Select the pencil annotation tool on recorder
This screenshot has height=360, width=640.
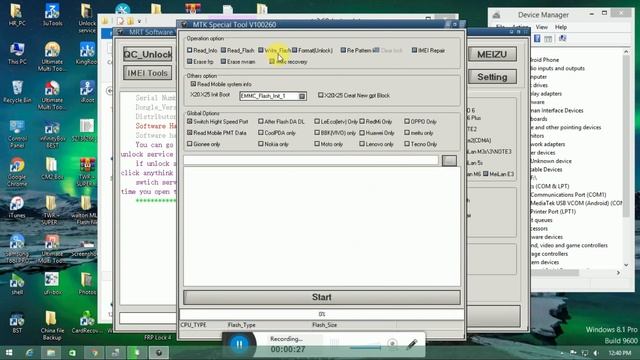(x=412, y=344)
